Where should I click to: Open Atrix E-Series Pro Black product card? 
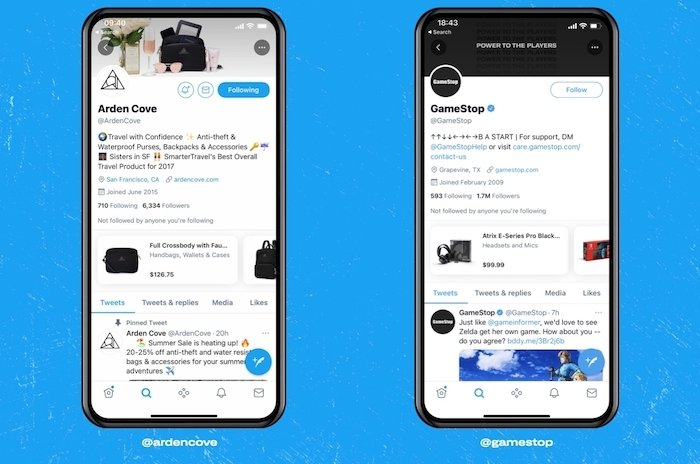499,251
